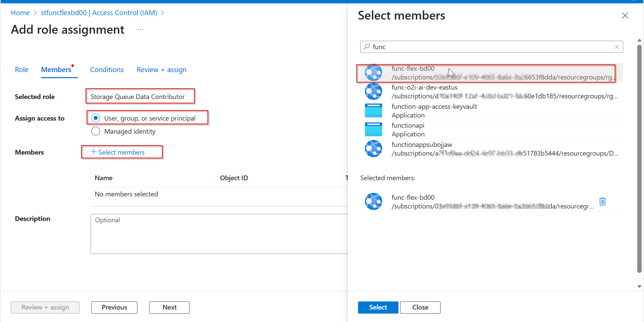
Task: Click the 'No members selected' table row
Action: pyautogui.click(x=219, y=194)
